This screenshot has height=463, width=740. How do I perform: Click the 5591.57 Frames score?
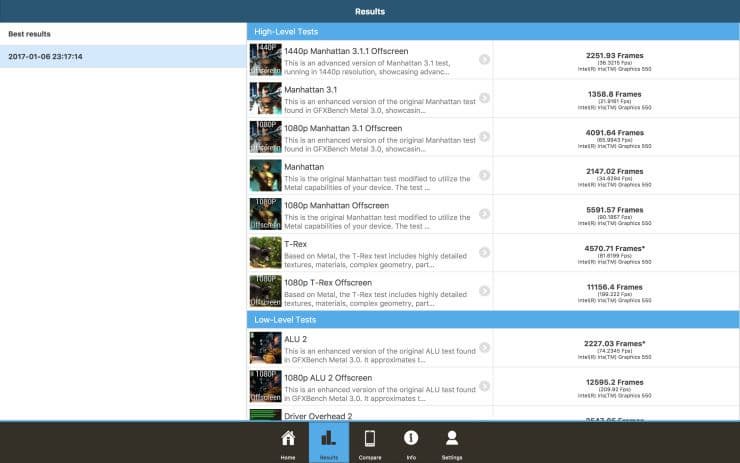click(614, 210)
